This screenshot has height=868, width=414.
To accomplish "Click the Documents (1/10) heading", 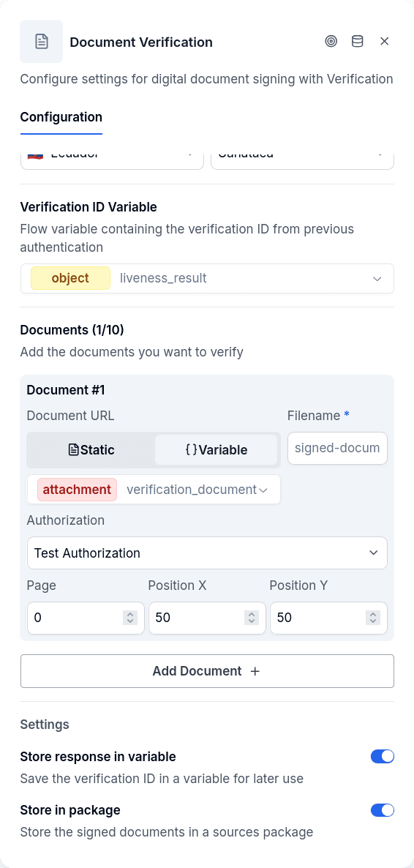I will 72,331.
